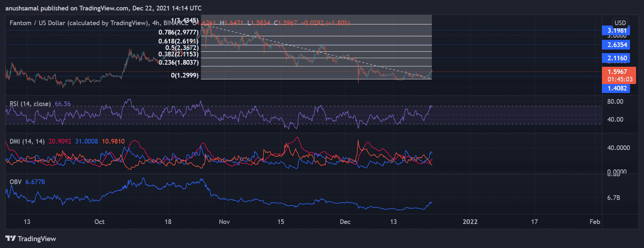Click the RSI (14, close) indicator legend
This screenshot has height=248, width=644.
[x=30, y=104]
